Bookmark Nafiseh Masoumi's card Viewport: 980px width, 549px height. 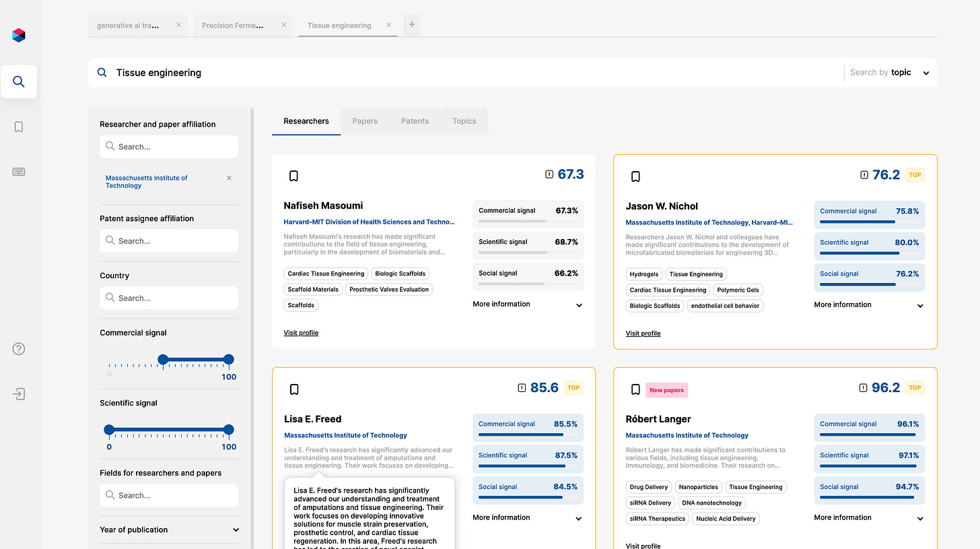[293, 176]
